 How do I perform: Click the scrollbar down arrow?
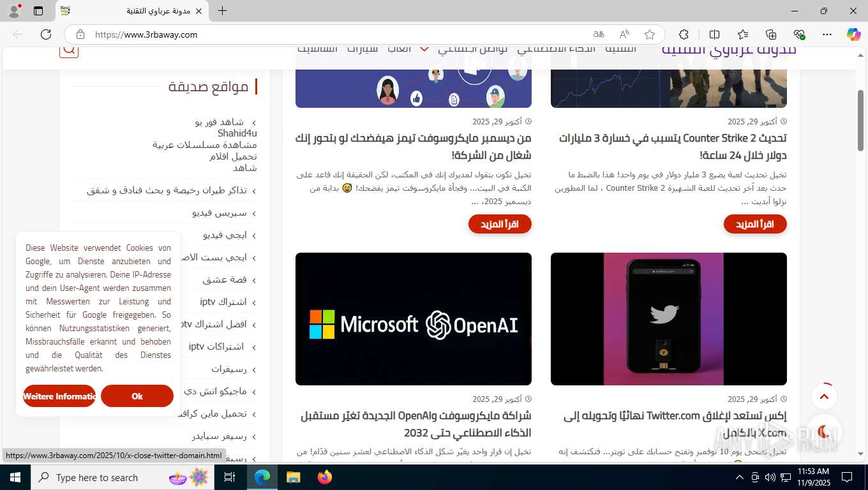[x=860, y=454]
